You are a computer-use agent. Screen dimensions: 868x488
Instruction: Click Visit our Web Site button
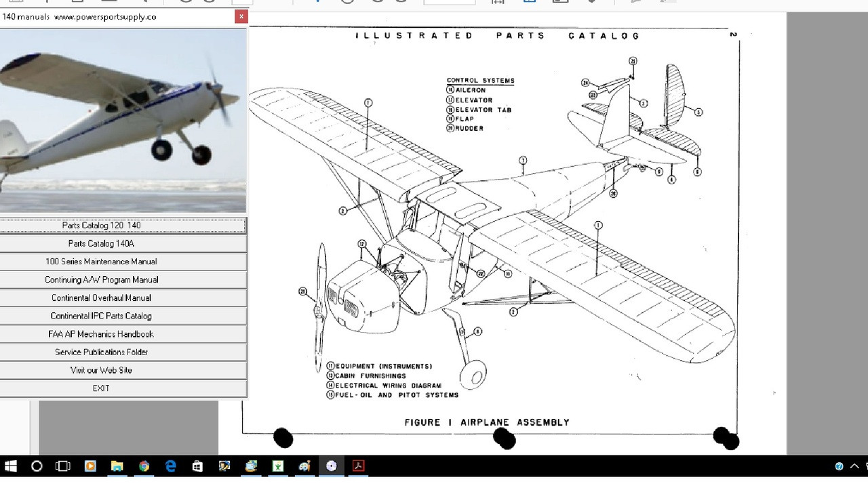[x=123, y=370]
